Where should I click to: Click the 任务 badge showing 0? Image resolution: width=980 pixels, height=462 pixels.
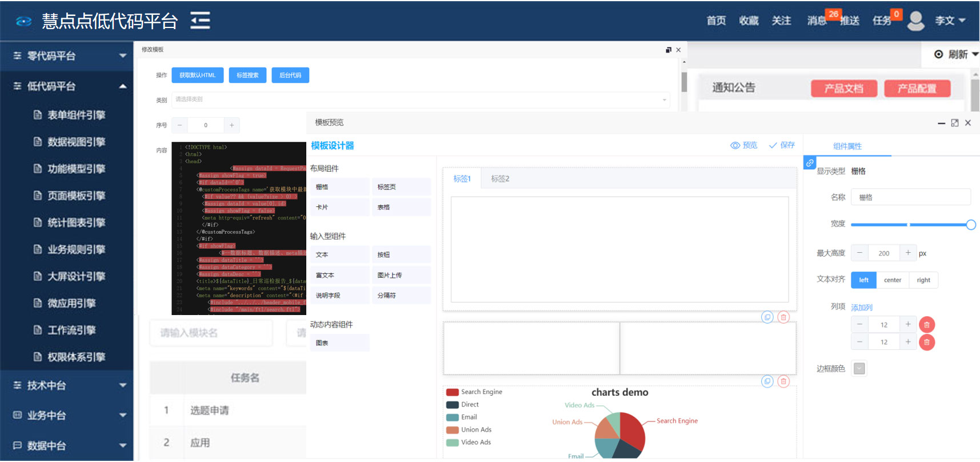[896, 14]
